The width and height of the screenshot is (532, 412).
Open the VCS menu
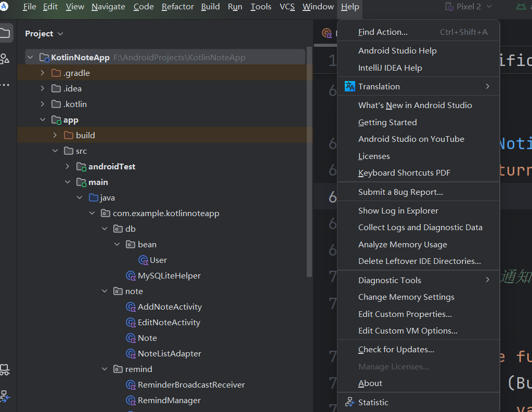click(x=287, y=7)
